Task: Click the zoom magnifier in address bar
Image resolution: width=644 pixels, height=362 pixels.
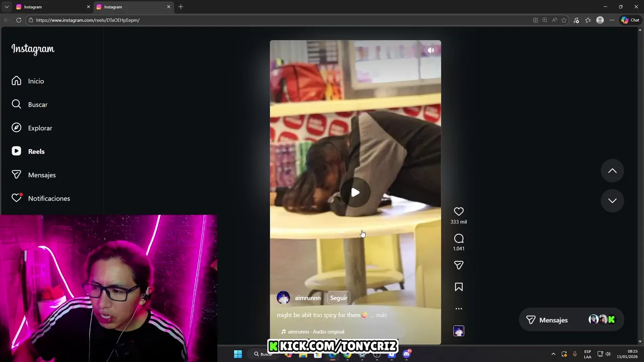Action: 545,20
